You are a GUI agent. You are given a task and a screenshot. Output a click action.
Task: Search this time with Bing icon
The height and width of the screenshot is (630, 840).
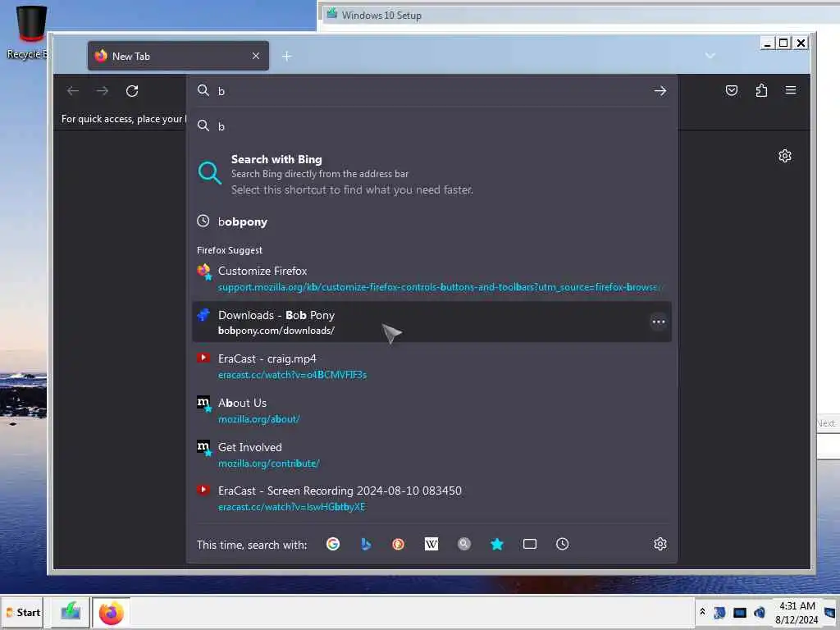pyautogui.click(x=366, y=545)
